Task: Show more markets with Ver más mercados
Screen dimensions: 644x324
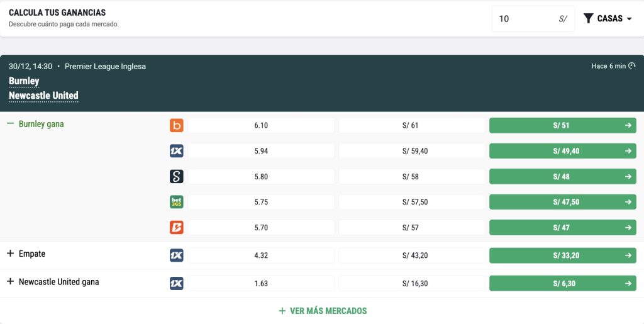Action: [x=322, y=311]
